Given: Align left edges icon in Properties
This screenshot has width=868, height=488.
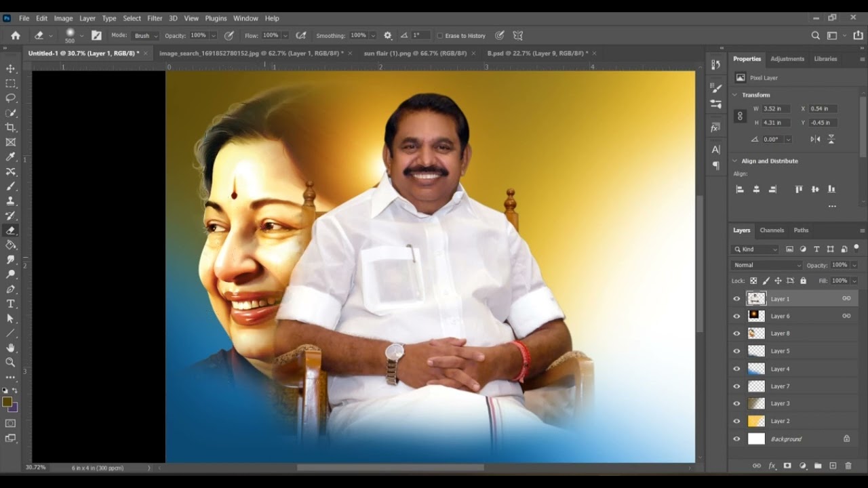Looking at the screenshot, I should click(740, 189).
